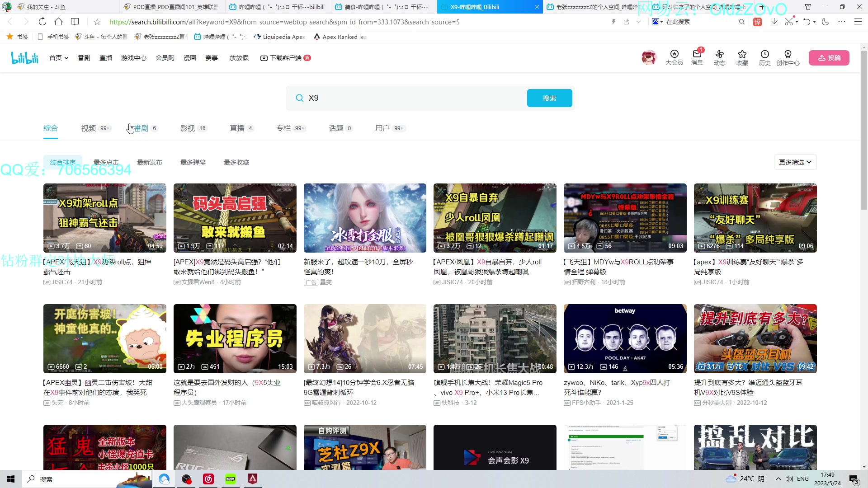Open the 创作中心 lightbulb icon
The width and height of the screenshot is (868, 488).
[788, 57]
